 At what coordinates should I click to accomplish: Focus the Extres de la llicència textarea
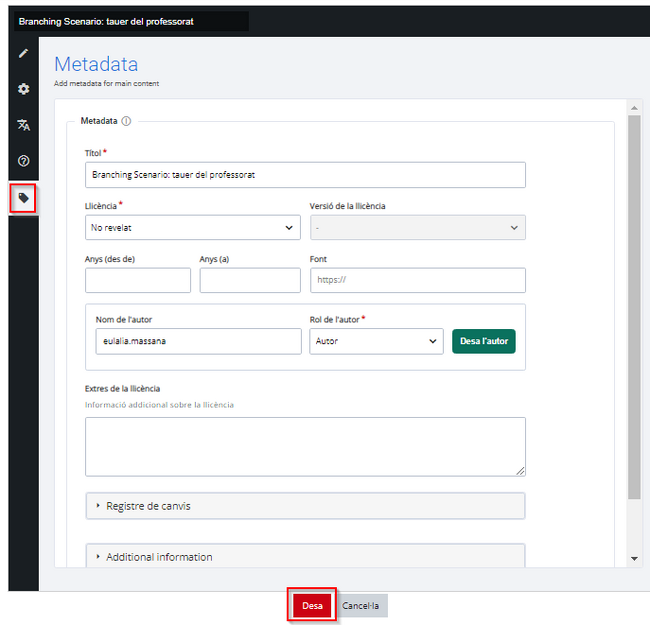click(x=306, y=447)
